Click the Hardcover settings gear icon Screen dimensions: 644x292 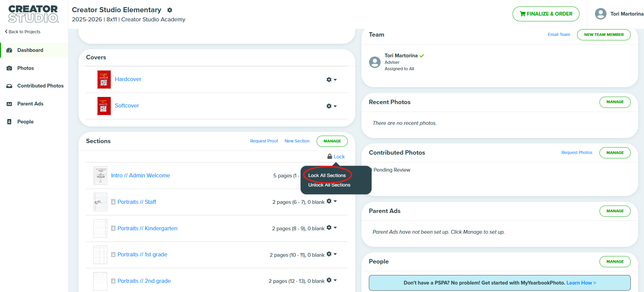click(x=329, y=80)
